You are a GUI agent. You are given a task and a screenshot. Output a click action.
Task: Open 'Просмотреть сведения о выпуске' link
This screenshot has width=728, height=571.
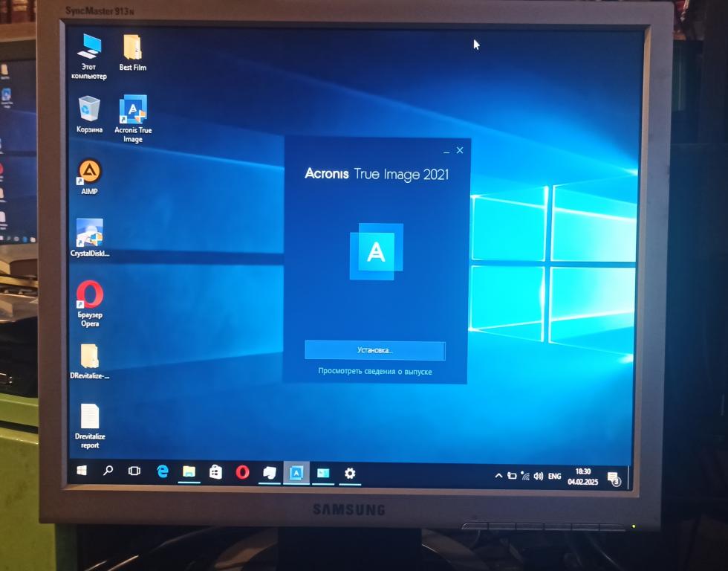click(374, 371)
